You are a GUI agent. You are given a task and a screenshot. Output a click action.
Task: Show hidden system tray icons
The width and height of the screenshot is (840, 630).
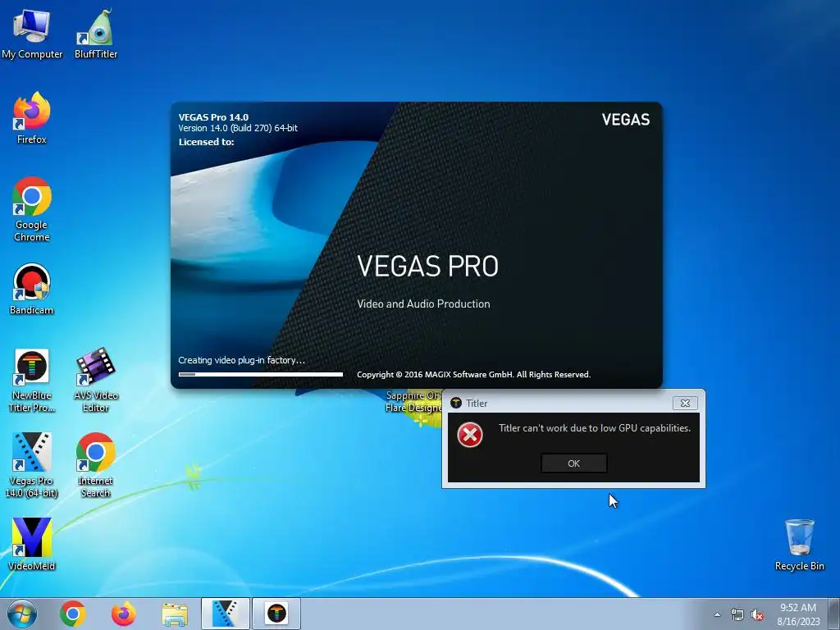coord(717,614)
